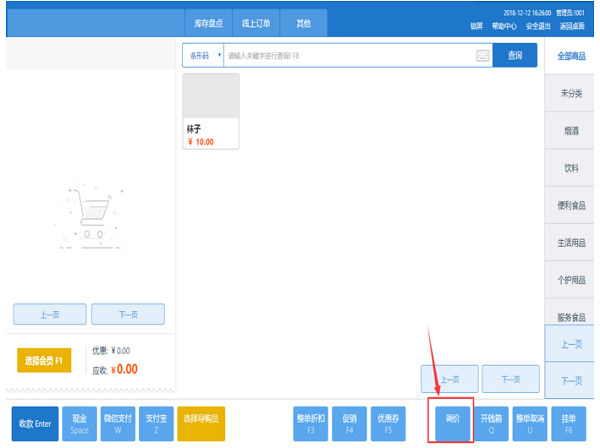Open the on-screen keyboard icon in search box
Viewport: 600px width, 448px height.
(483, 55)
